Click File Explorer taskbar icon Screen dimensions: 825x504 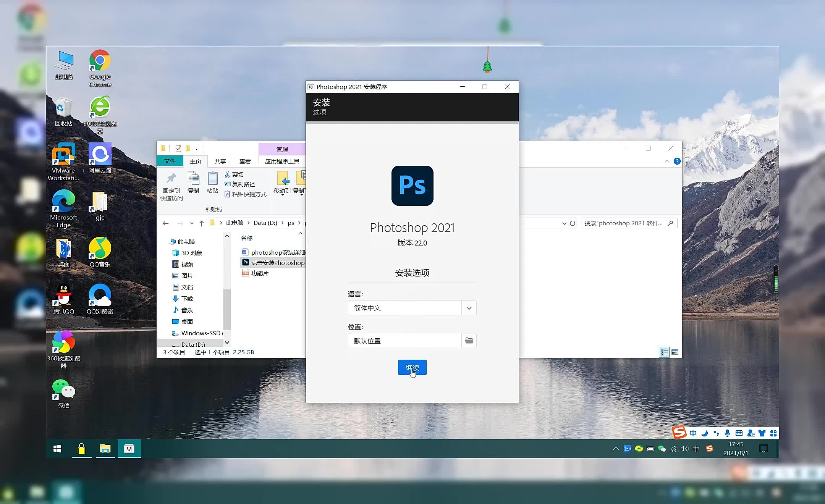105,449
